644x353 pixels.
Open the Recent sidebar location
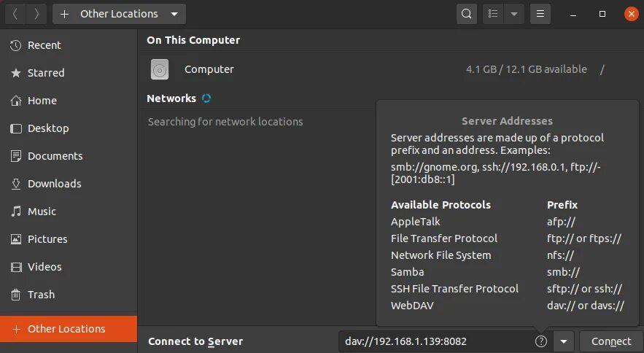click(x=44, y=45)
